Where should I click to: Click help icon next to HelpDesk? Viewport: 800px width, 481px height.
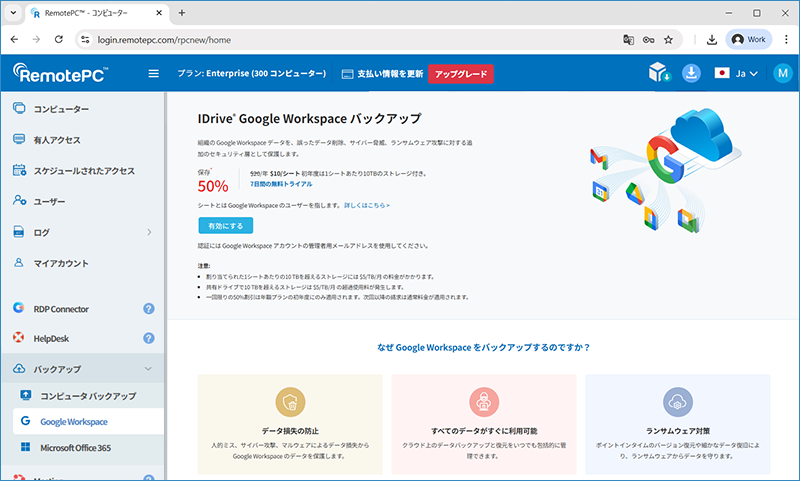click(x=148, y=338)
